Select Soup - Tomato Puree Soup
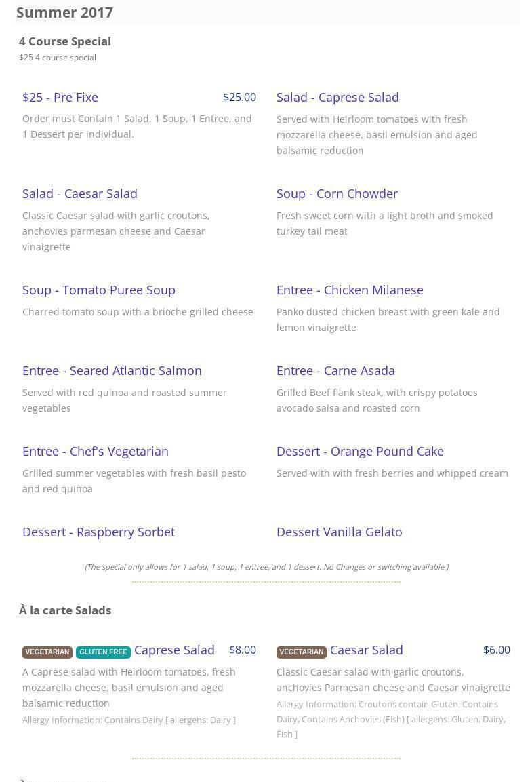This screenshot has height=782, width=532. (x=99, y=290)
